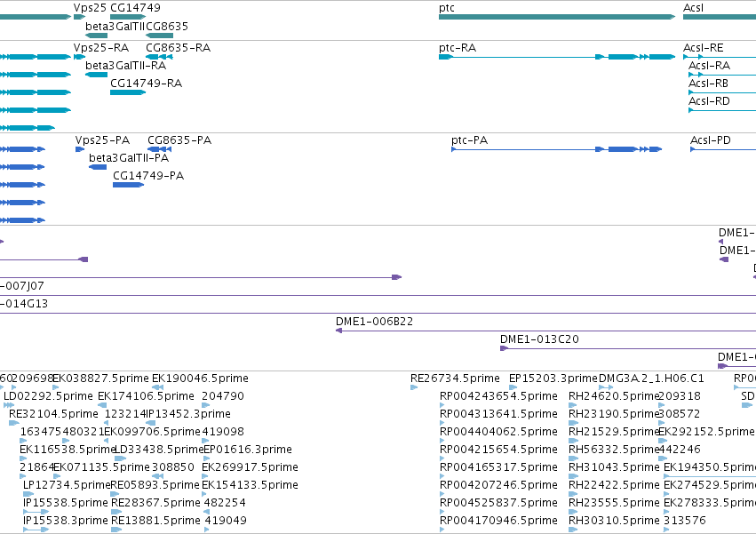The height and width of the screenshot is (534, 756).
Task: Click EST RP004313641.5prime
Action: coord(498,414)
